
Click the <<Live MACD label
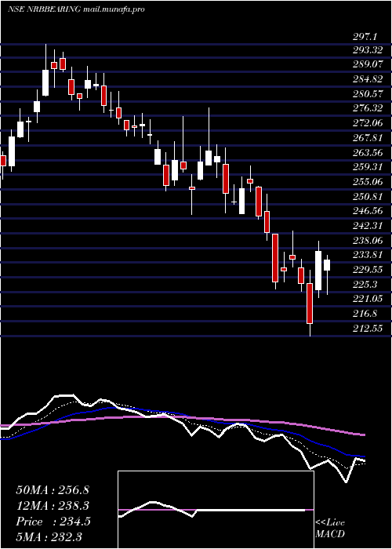[x=330, y=529]
